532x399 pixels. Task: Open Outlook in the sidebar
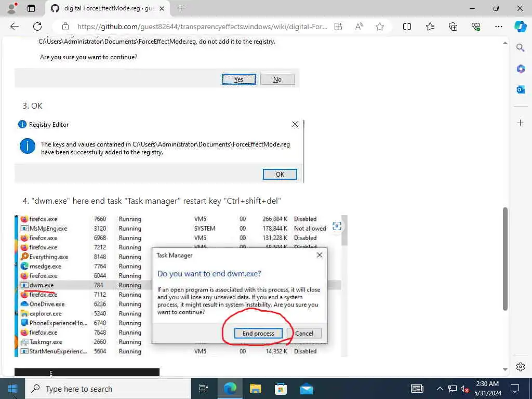coord(521,89)
